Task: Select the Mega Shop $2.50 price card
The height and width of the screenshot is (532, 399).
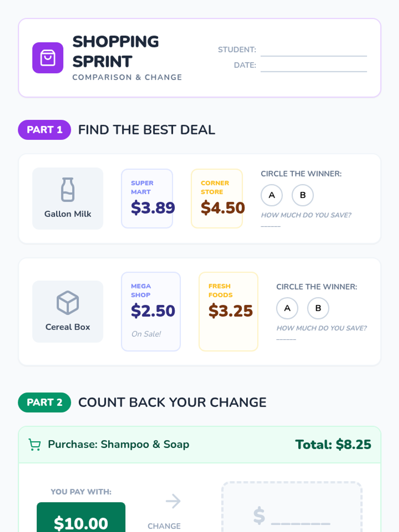Action: (151, 312)
